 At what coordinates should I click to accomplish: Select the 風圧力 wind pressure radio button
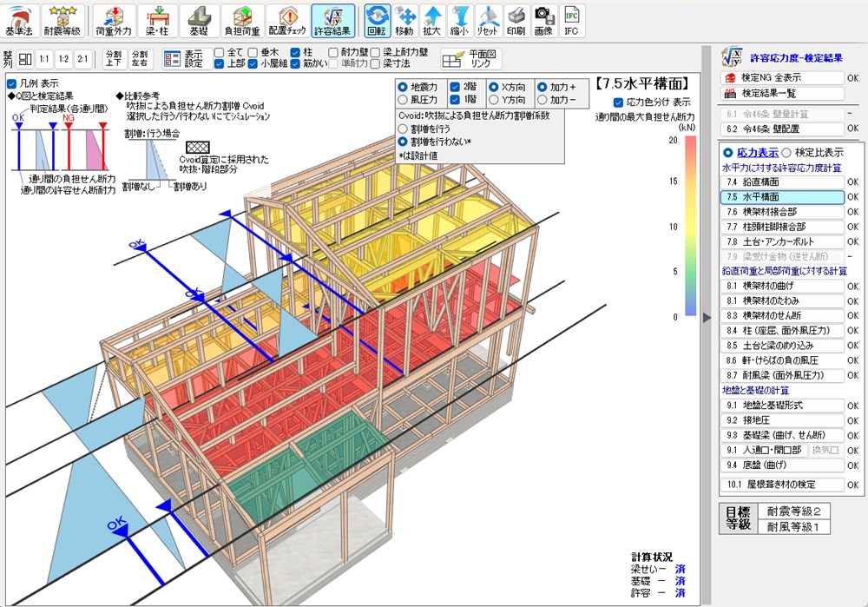pos(402,101)
